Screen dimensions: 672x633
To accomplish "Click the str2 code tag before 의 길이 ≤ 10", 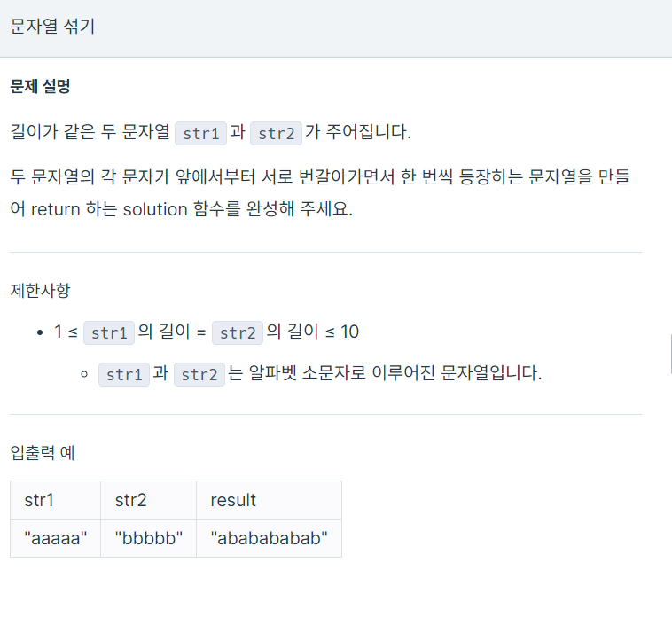I will (238, 332).
